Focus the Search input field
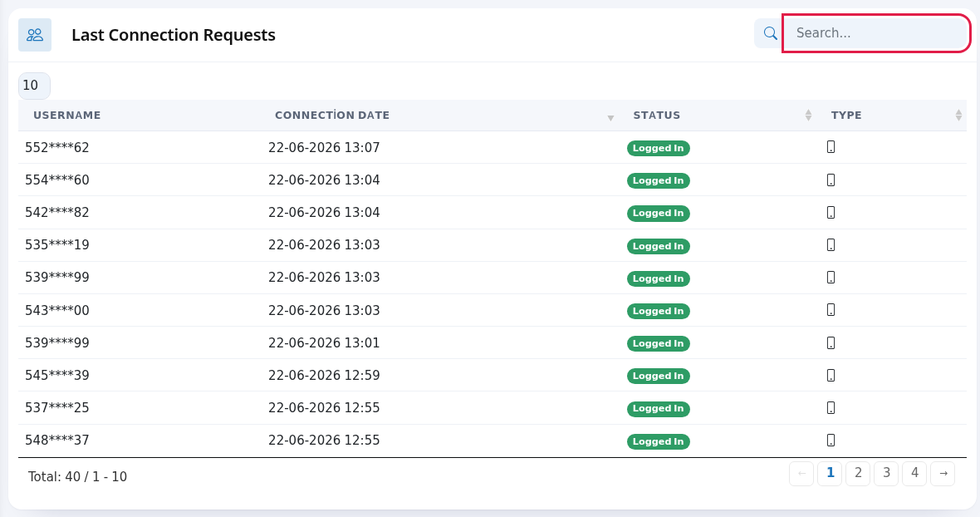 click(x=875, y=33)
